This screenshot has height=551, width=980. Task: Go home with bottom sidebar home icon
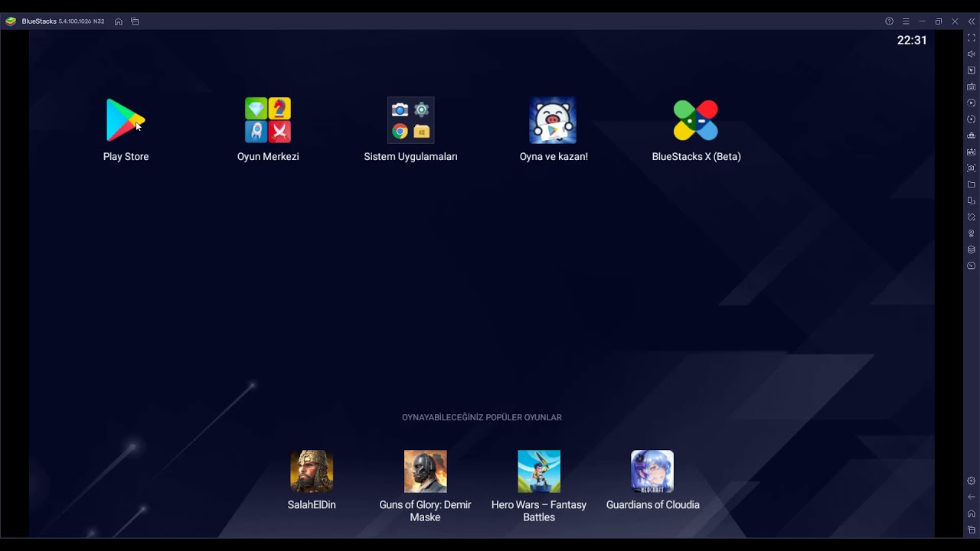point(972,514)
